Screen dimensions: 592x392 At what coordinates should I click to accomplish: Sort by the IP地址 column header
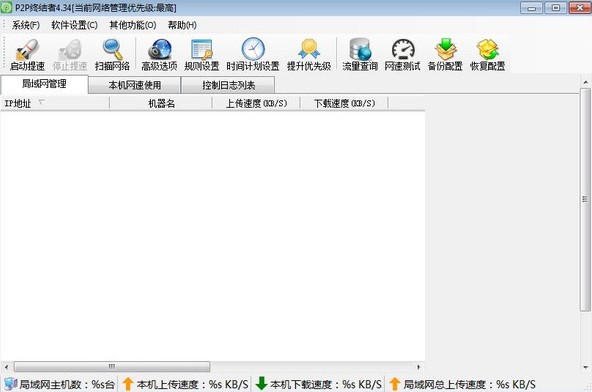[55, 103]
